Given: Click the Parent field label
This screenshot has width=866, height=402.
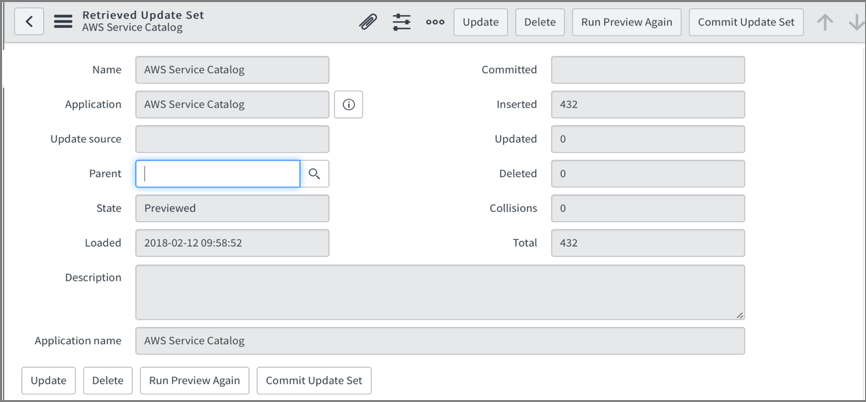Looking at the screenshot, I should point(105,174).
